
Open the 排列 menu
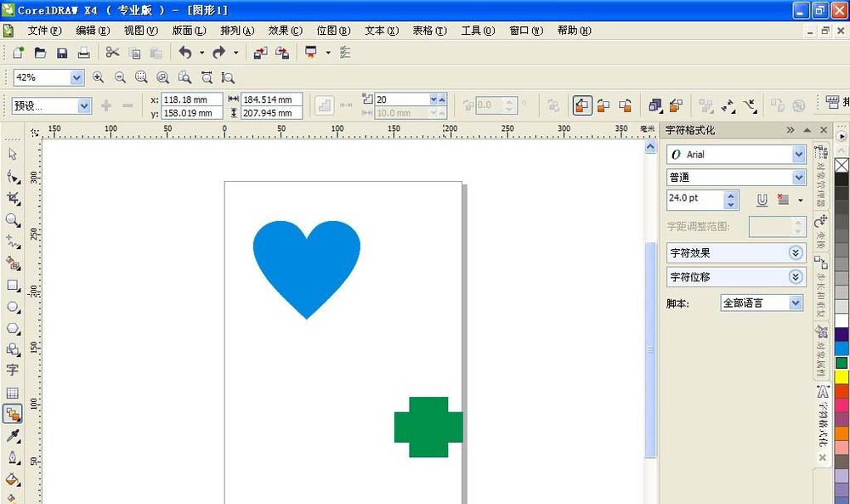pos(237,31)
